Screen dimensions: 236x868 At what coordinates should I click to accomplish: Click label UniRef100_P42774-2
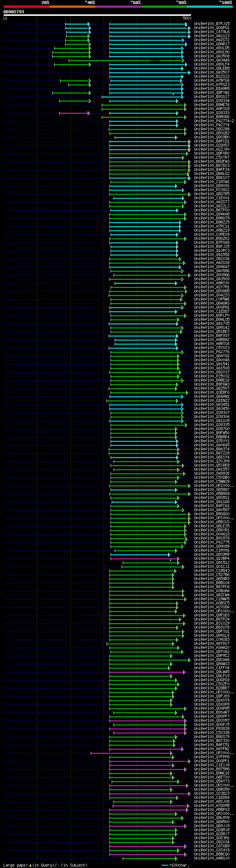tap(214, 121)
